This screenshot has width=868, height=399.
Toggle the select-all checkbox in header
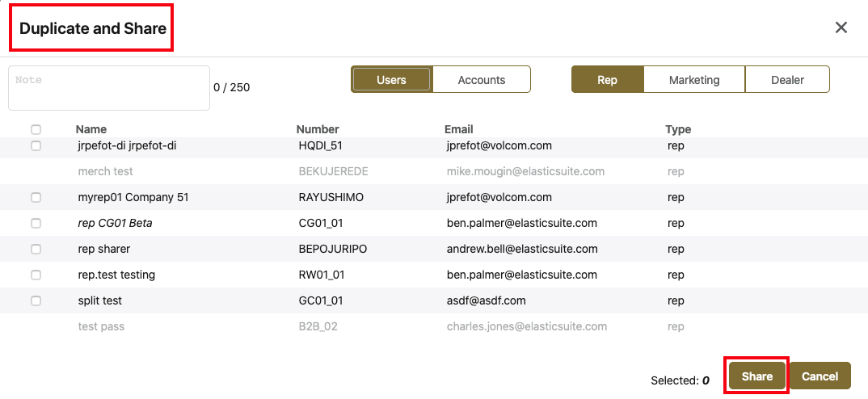click(36, 129)
